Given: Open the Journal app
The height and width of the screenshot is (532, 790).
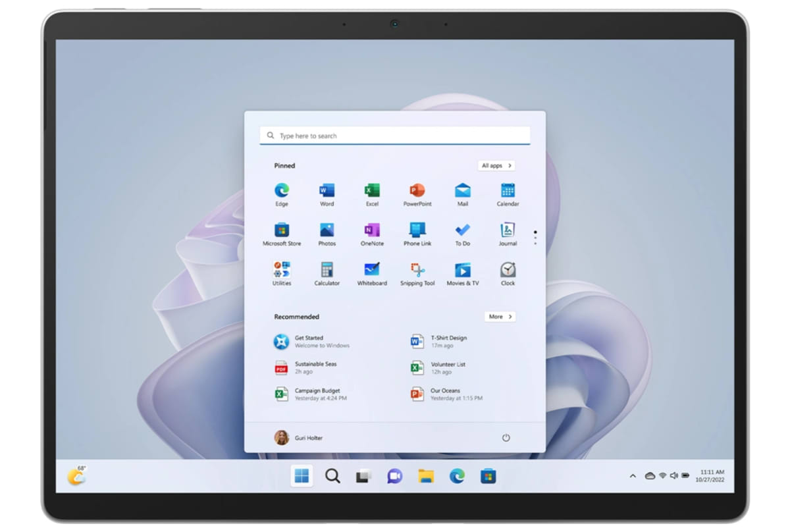Looking at the screenshot, I should point(507,230).
